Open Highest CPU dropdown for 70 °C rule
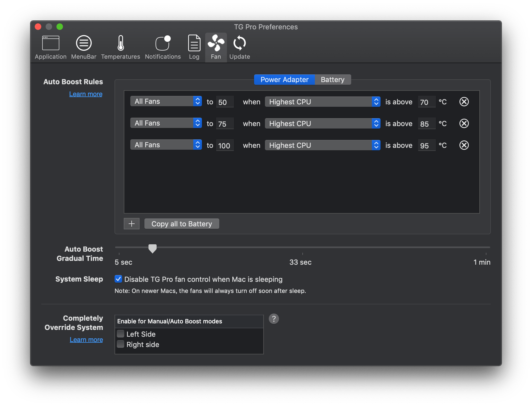The width and height of the screenshot is (532, 406). pyautogui.click(x=322, y=102)
